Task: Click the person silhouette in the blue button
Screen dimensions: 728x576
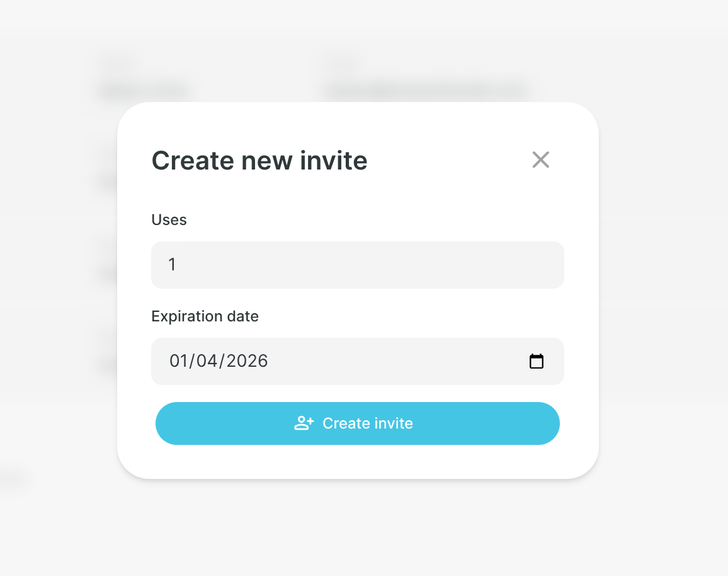Action: pos(301,423)
